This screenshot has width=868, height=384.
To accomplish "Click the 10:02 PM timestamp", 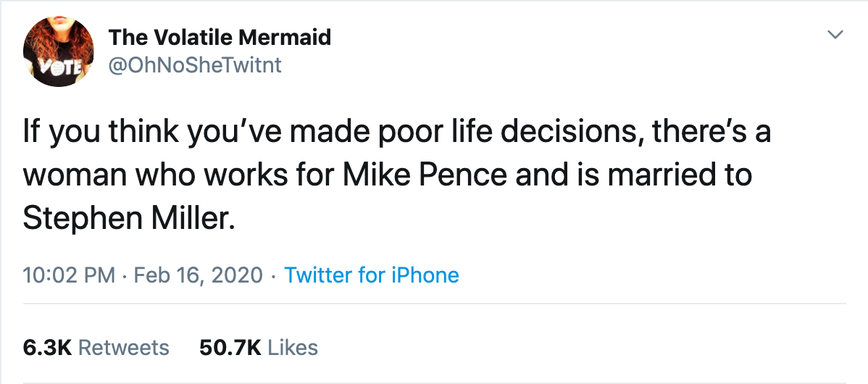I will pyautogui.click(x=69, y=275).
